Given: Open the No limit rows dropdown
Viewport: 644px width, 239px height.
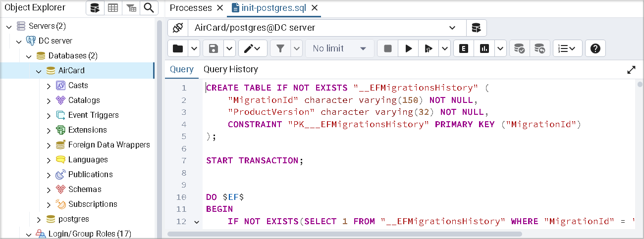Looking at the screenshot, I should (x=340, y=48).
